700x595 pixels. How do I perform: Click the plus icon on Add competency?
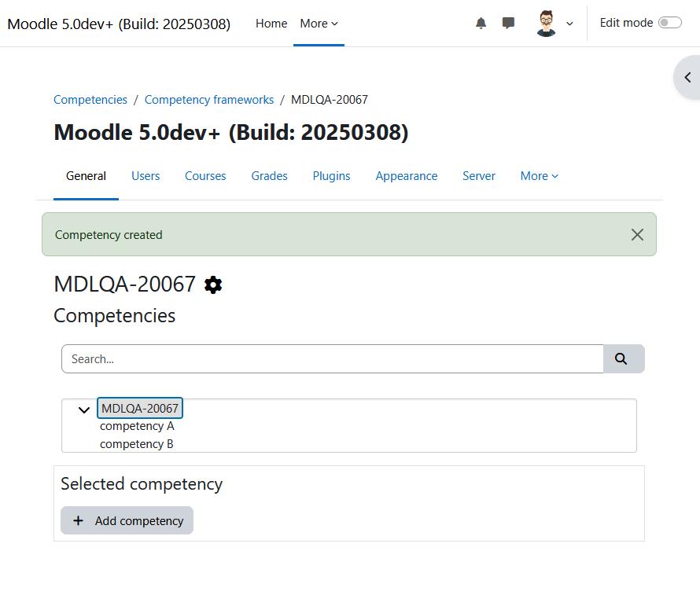(x=78, y=520)
